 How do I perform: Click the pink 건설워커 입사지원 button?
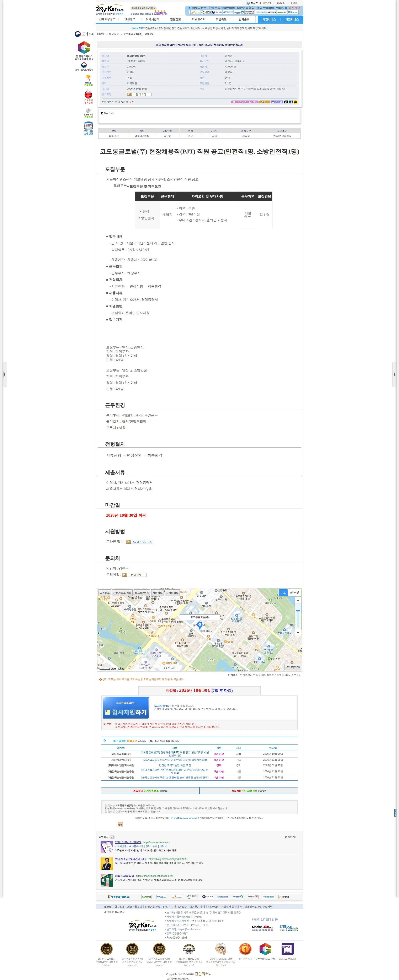point(245,102)
